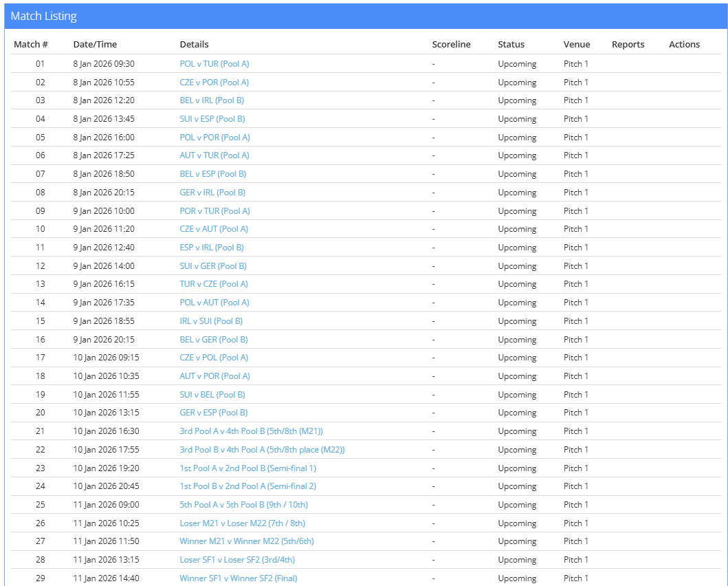728x586 pixels.
Task: Open CZE v POR (Pool A) match details
Action: point(214,83)
